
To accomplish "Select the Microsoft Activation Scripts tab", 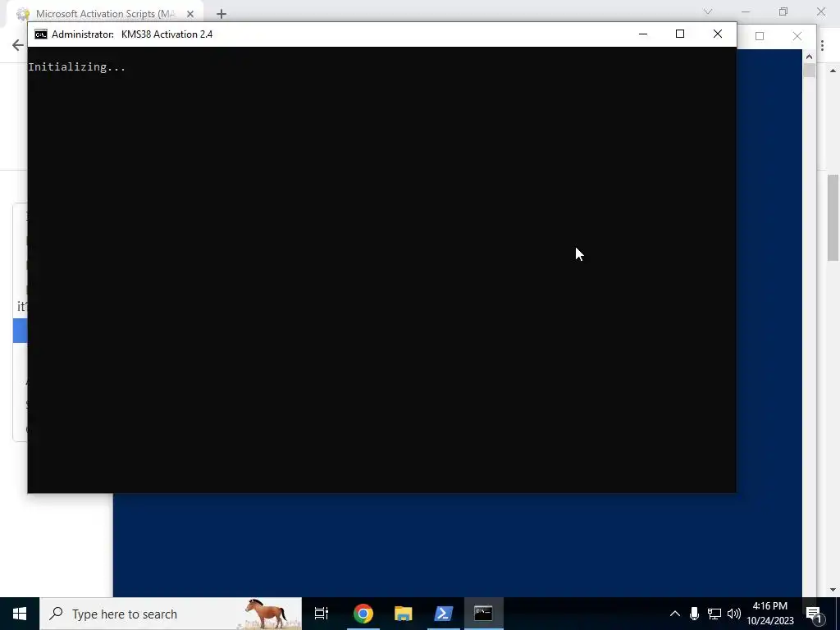I will (x=105, y=14).
